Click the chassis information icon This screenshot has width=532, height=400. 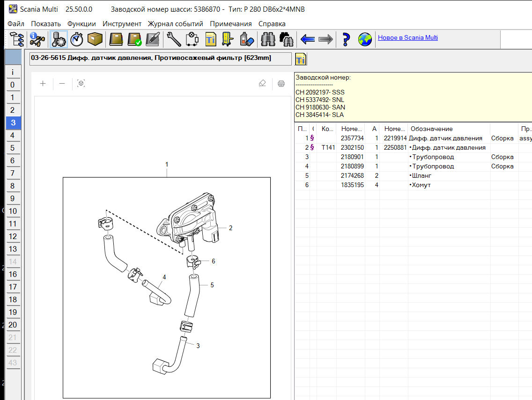tap(37, 39)
